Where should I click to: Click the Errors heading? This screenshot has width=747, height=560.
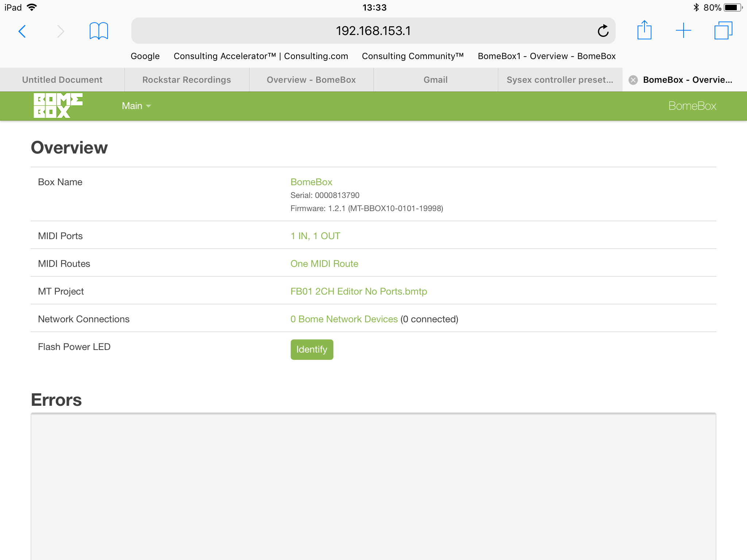point(56,400)
